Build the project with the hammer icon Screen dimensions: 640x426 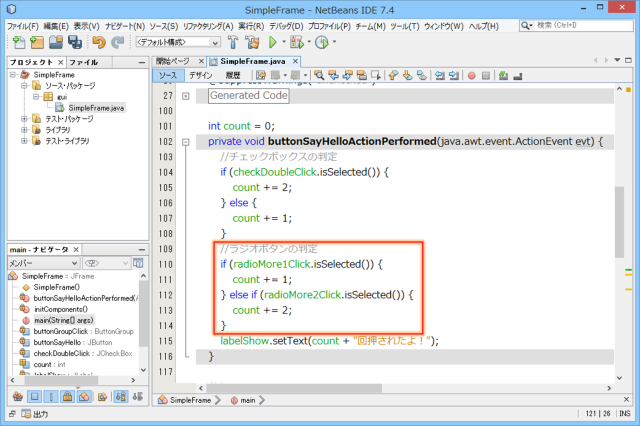[233, 42]
